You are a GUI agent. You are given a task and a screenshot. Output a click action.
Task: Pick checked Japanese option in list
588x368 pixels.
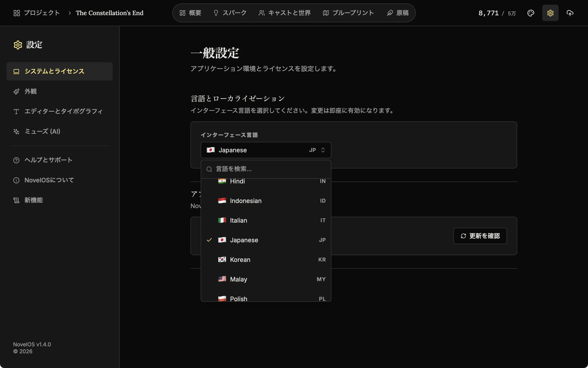(266, 240)
